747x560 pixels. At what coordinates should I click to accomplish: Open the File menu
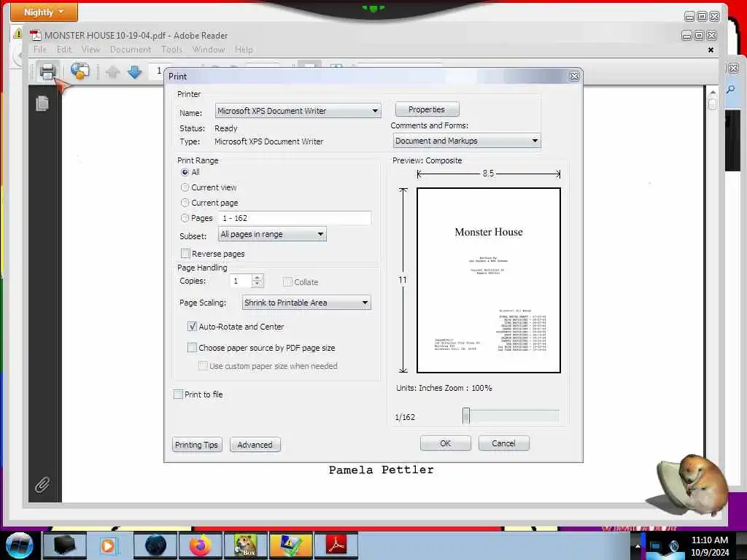(x=39, y=50)
